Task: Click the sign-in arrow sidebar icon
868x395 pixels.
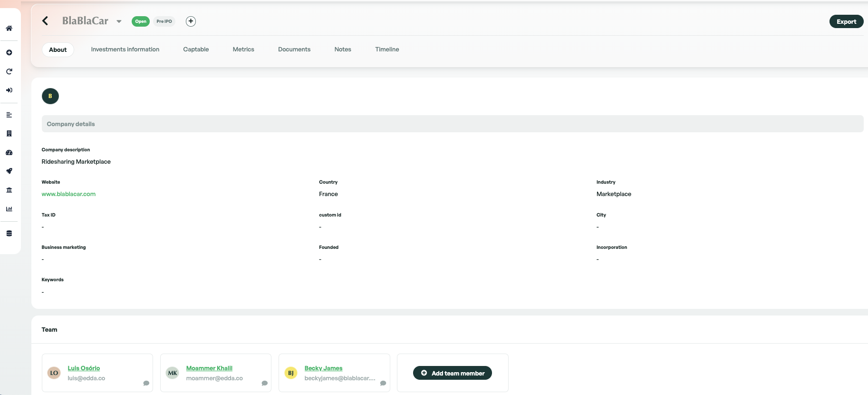Action: pyautogui.click(x=9, y=90)
